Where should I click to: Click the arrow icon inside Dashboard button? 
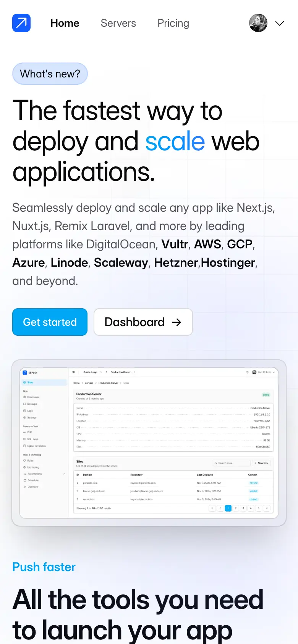click(x=177, y=322)
